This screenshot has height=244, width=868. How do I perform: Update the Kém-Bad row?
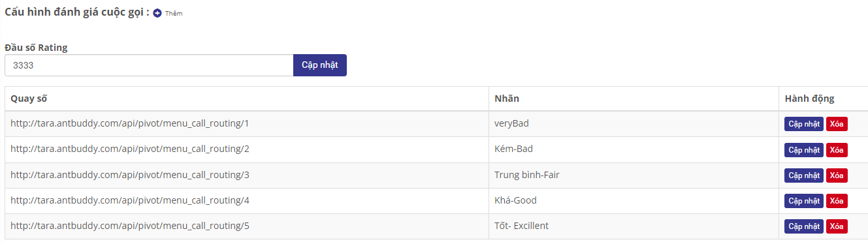coord(804,150)
